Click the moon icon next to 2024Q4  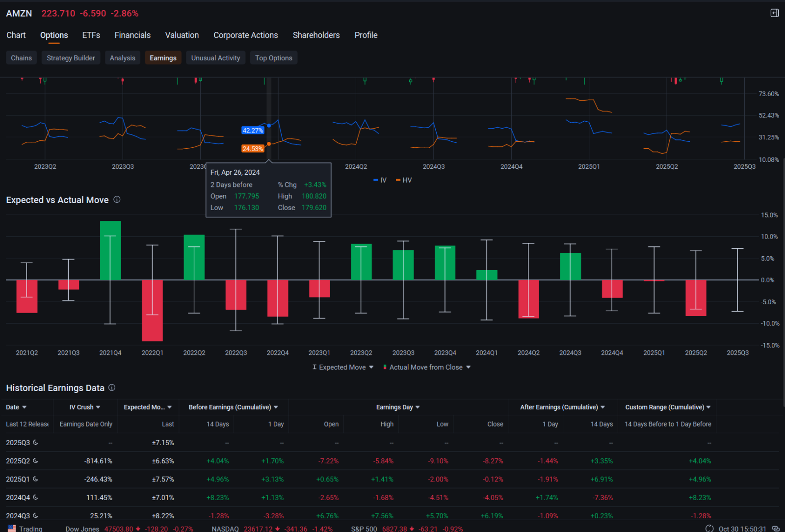coord(35,497)
